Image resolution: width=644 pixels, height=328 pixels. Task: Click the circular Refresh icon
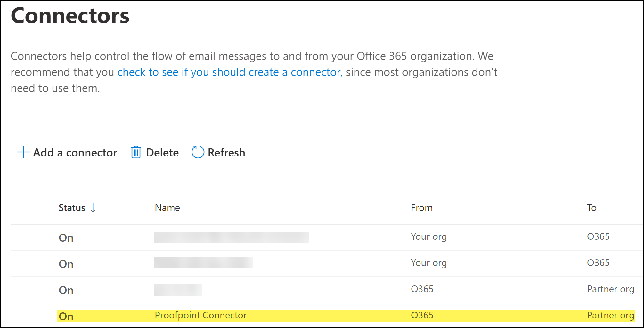tap(198, 152)
